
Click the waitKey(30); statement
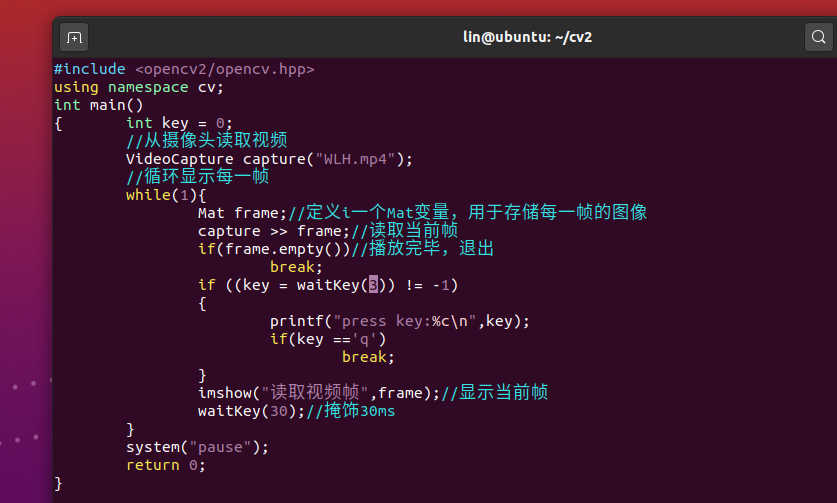pos(251,411)
